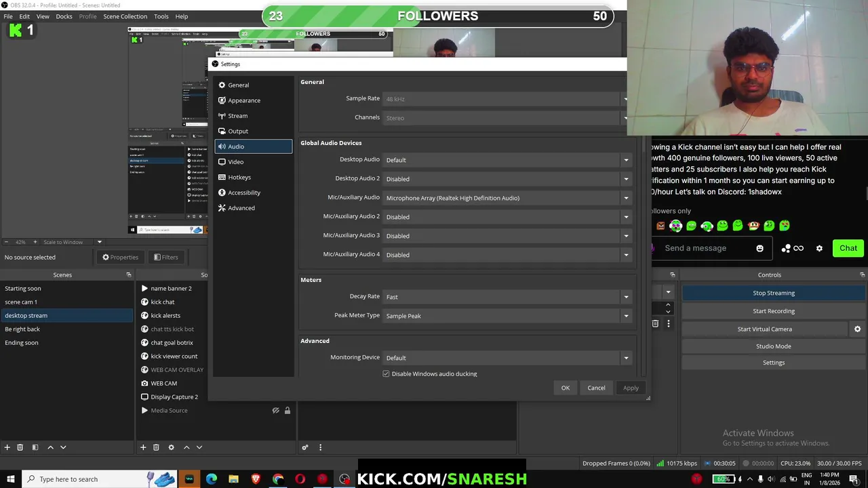Move source down with arrow icon
The width and height of the screenshot is (868, 488).
(199, 447)
